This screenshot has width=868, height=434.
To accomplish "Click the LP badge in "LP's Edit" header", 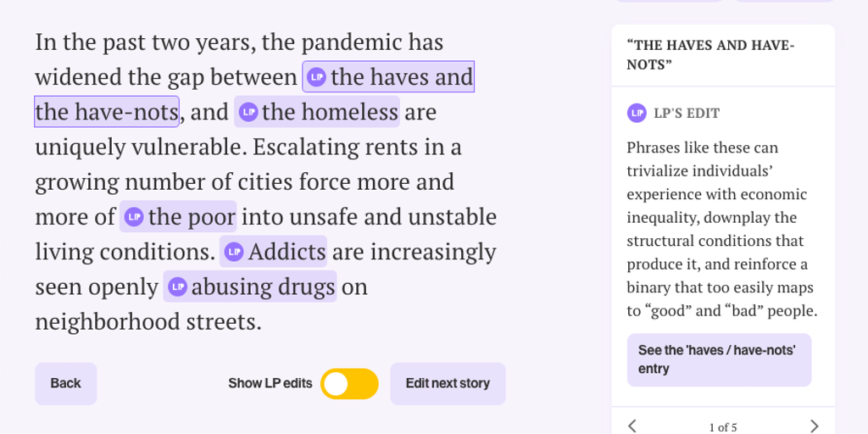I will pyautogui.click(x=637, y=113).
